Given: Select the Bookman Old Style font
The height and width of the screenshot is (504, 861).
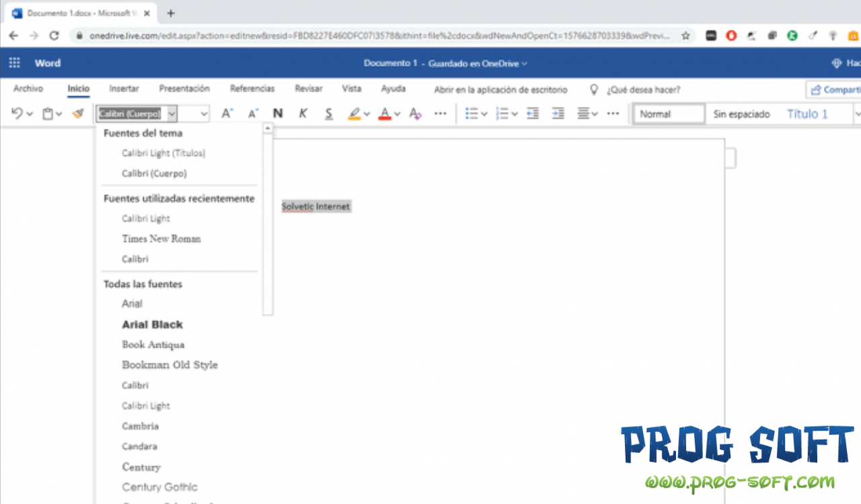Looking at the screenshot, I should tap(170, 365).
